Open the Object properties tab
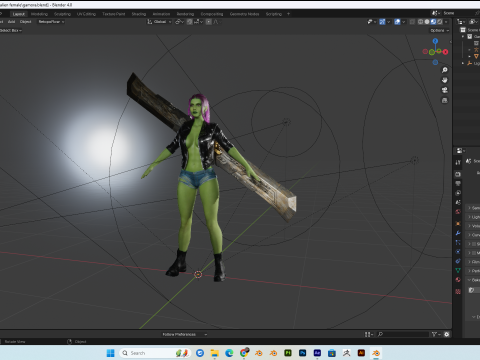 pyautogui.click(x=458, y=224)
